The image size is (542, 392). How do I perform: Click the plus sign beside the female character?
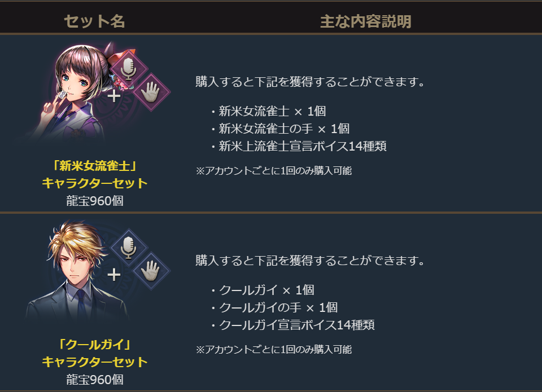(x=114, y=96)
